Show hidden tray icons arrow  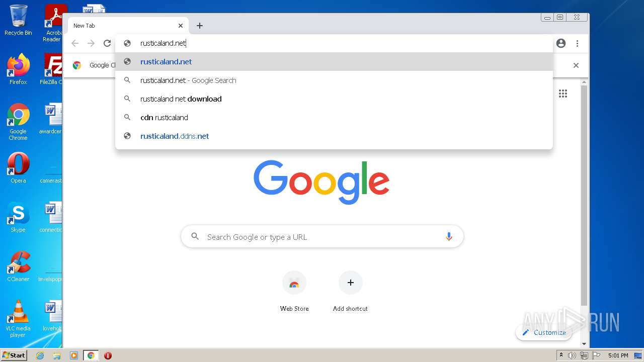point(561,355)
